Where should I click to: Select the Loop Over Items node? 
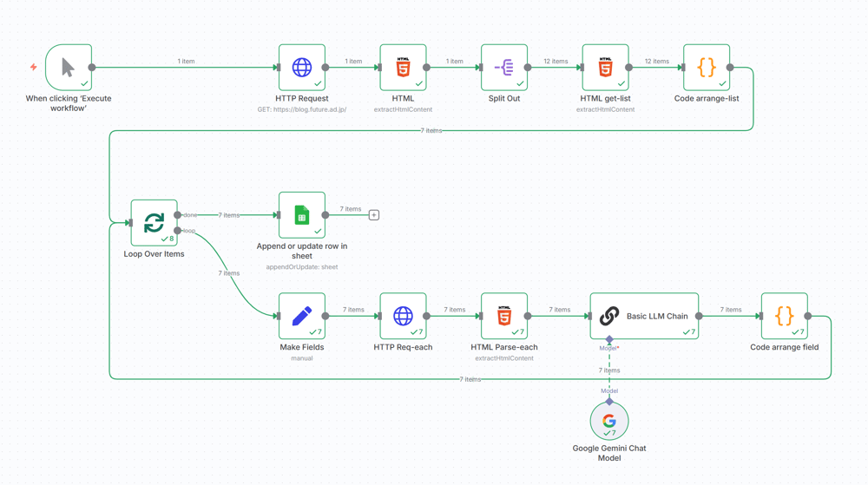pyautogui.click(x=154, y=223)
